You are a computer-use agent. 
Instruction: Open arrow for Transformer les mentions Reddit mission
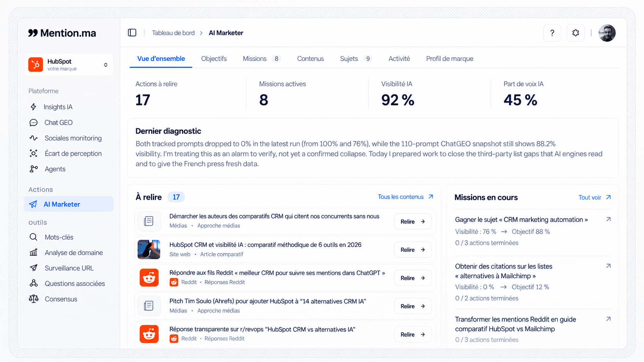point(608,319)
